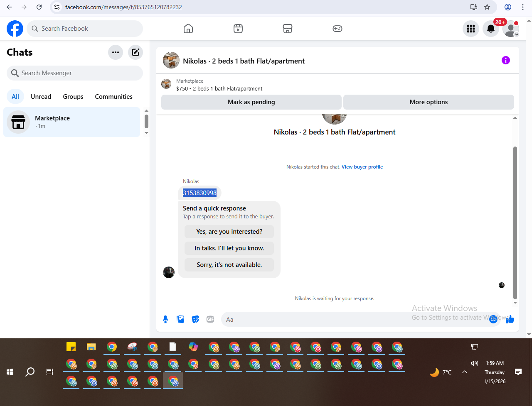Open the Marketplace icon in top navigation
Image resolution: width=532 pixels, height=406 pixels.
(x=288, y=29)
